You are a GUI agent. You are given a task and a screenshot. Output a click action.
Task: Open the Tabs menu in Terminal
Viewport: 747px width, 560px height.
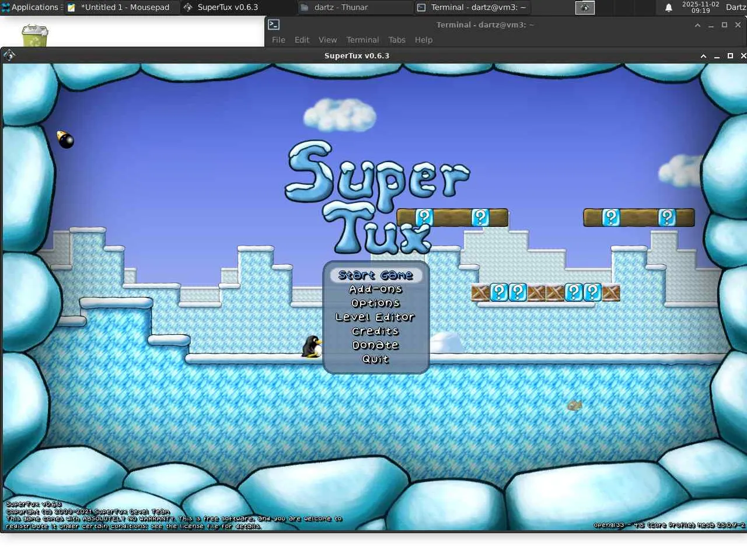click(x=397, y=40)
